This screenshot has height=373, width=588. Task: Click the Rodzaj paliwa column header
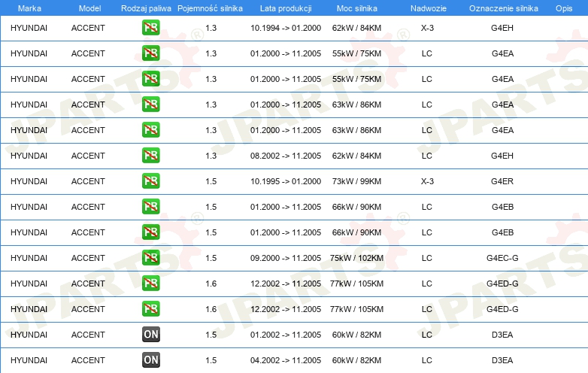point(146,8)
